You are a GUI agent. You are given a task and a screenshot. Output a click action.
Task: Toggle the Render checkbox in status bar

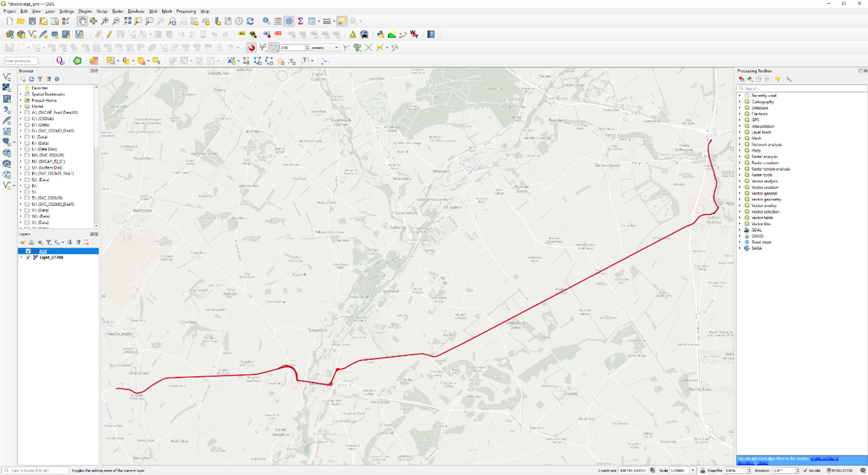click(806, 471)
